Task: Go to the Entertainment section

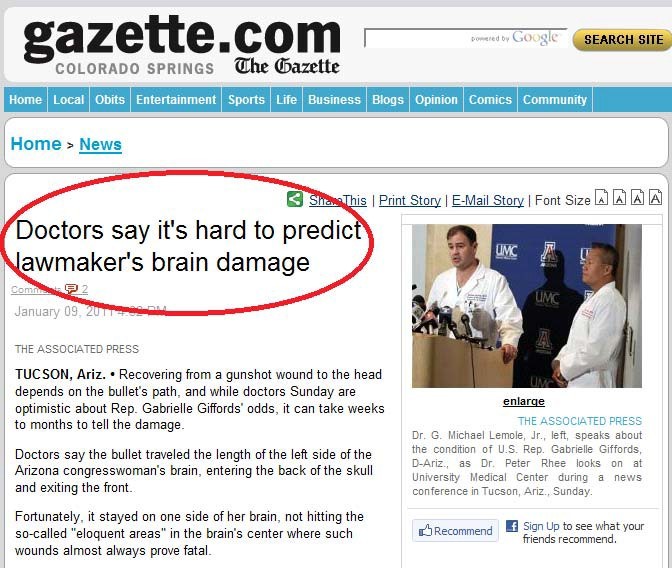Action: [x=176, y=99]
